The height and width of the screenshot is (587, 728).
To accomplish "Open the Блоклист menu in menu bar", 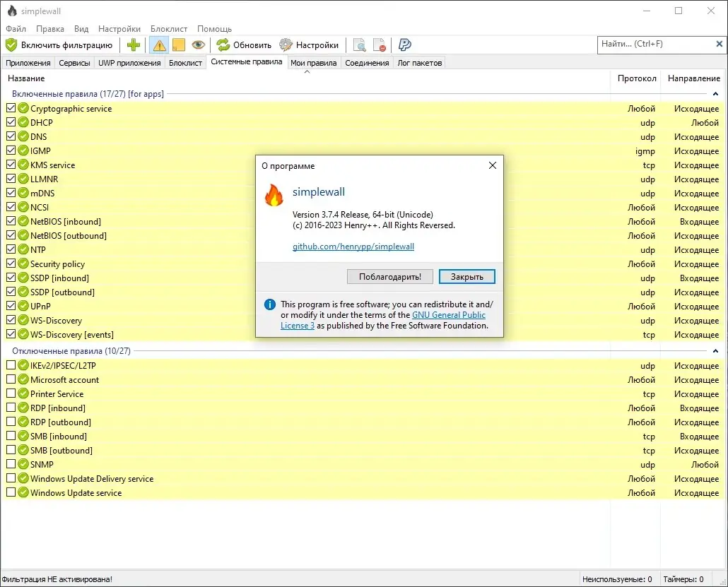I will pyautogui.click(x=169, y=29).
